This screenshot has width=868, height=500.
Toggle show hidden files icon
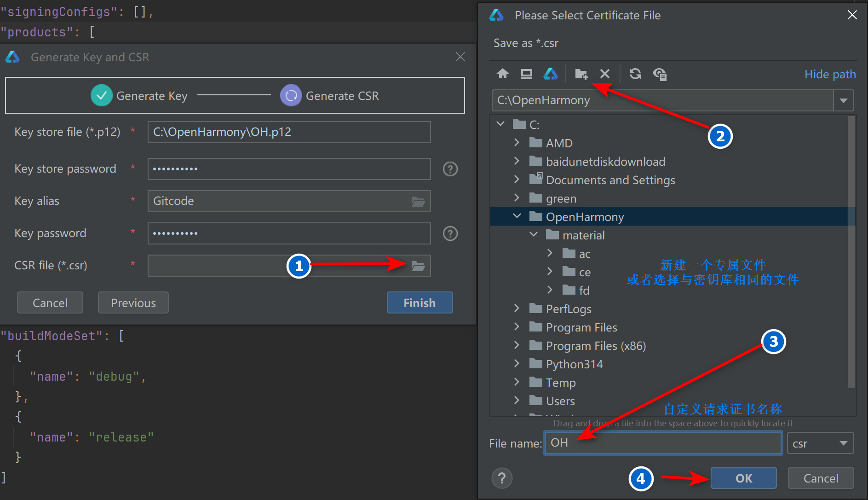pos(660,74)
